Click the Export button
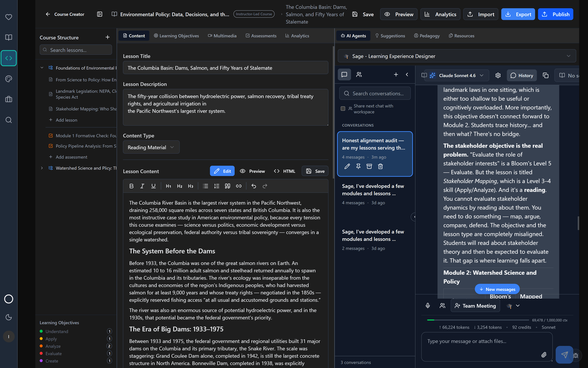 [x=518, y=14]
